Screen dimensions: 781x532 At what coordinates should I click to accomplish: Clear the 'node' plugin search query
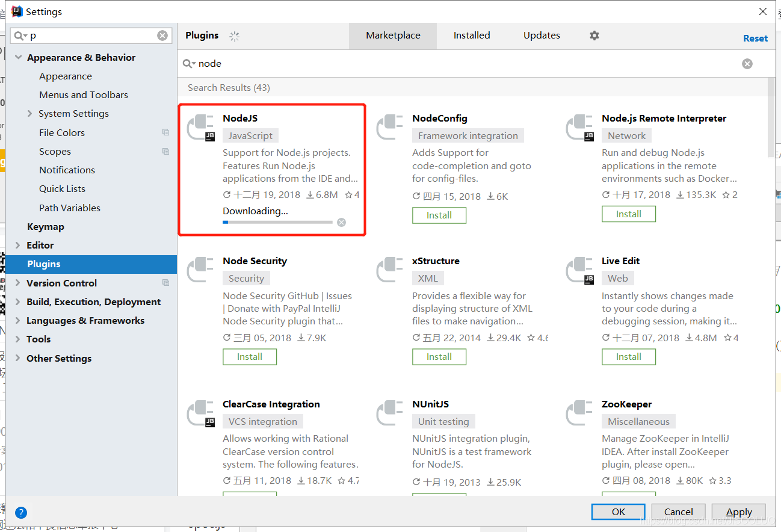point(747,64)
